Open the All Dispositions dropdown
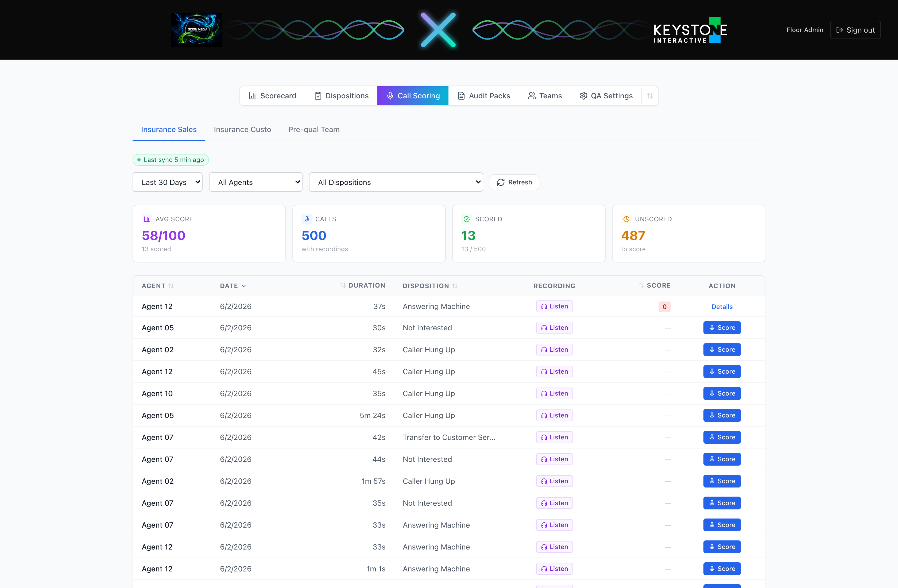This screenshot has height=588, width=898. click(396, 182)
